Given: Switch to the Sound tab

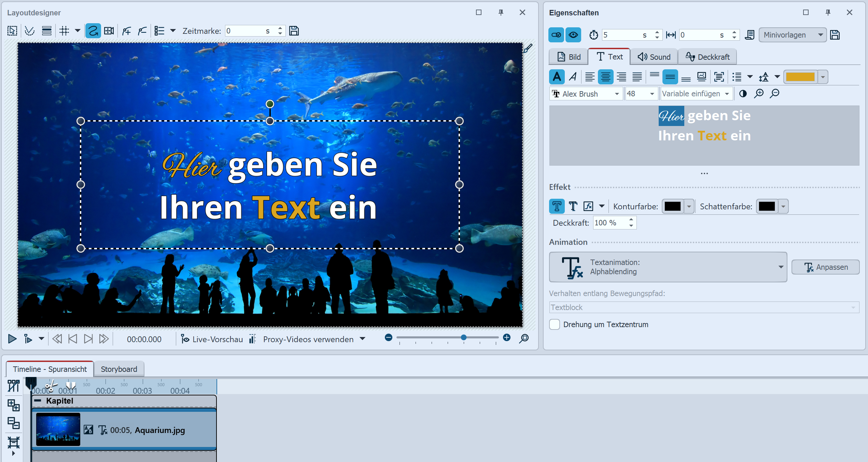Looking at the screenshot, I should [x=654, y=57].
